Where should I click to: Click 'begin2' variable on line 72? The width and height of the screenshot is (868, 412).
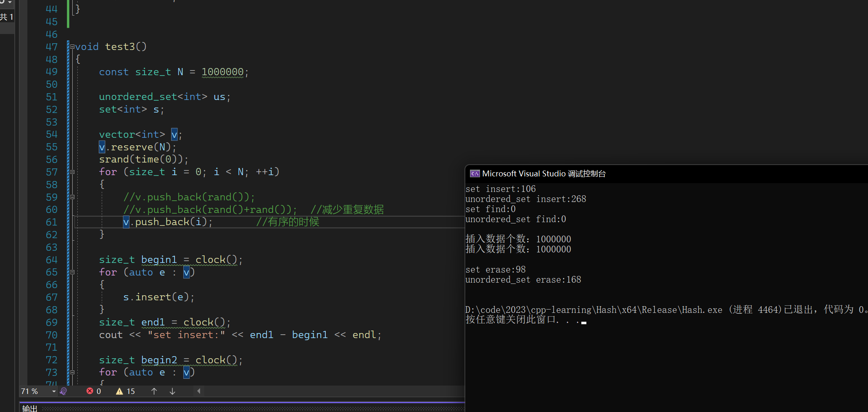click(159, 360)
